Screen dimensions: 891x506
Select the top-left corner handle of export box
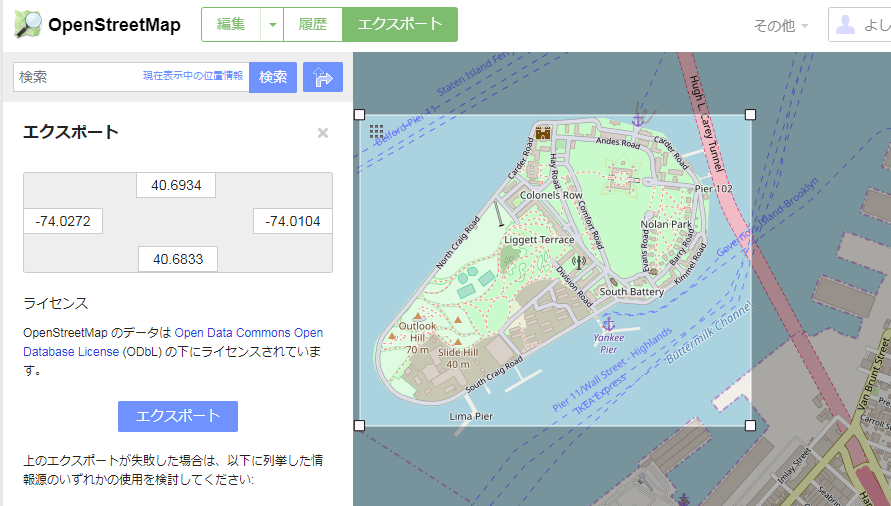coord(359,115)
